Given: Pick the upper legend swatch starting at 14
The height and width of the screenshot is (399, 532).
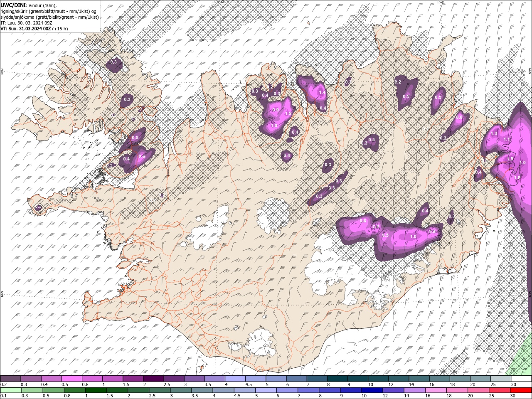Looking at the screenshot, I should point(419,379).
